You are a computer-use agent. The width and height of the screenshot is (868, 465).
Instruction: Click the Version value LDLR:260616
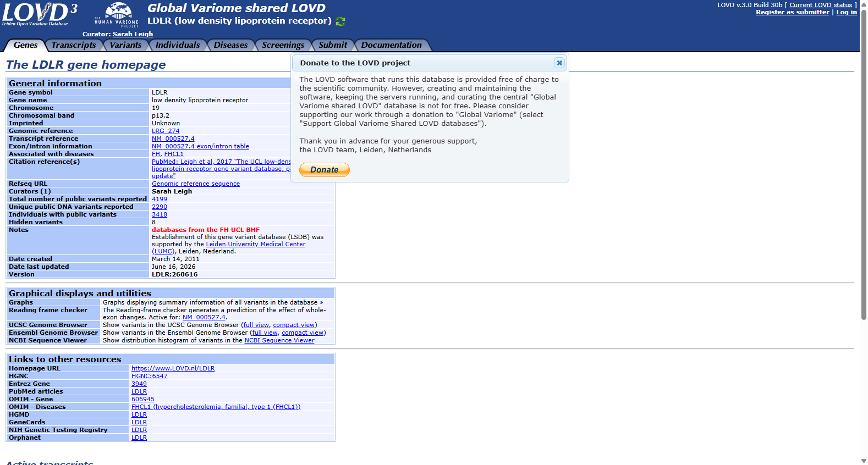(x=174, y=274)
